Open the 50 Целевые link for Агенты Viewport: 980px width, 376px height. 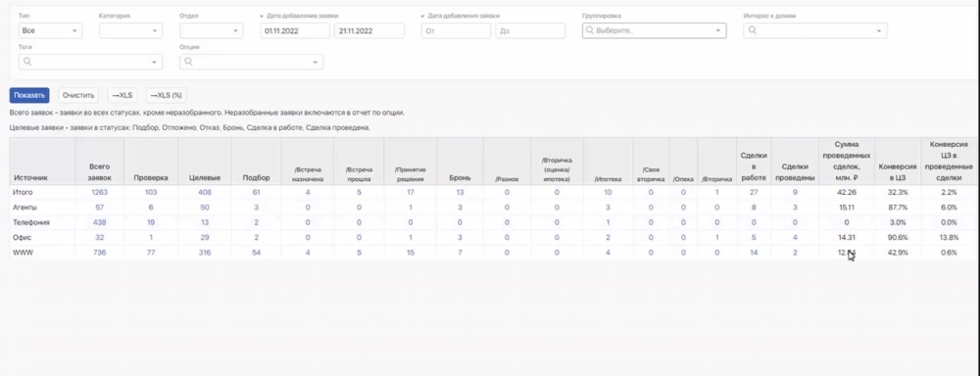click(205, 208)
